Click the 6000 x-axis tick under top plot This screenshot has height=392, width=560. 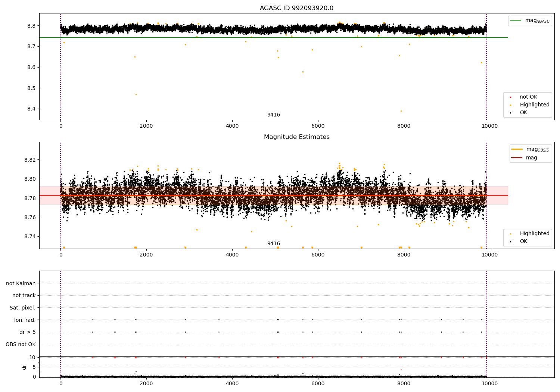pos(318,126)
